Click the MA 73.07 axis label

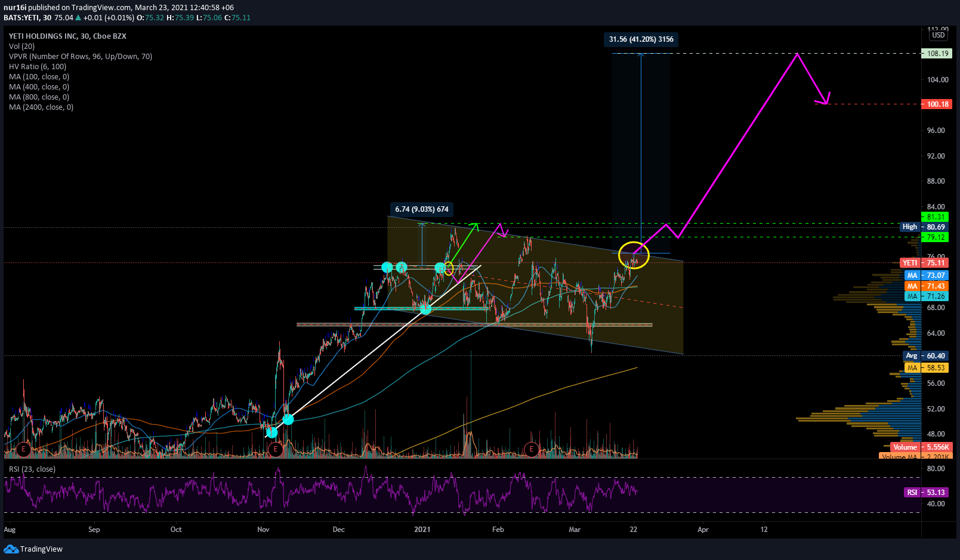pos(927,276)
